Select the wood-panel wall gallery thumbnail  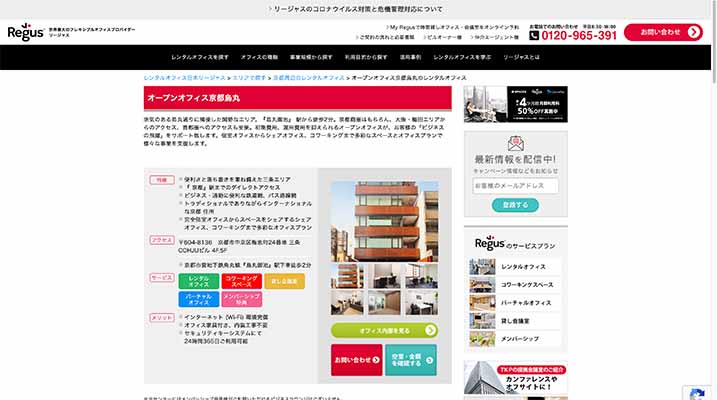pyautogui.click(x=384, y=303)
